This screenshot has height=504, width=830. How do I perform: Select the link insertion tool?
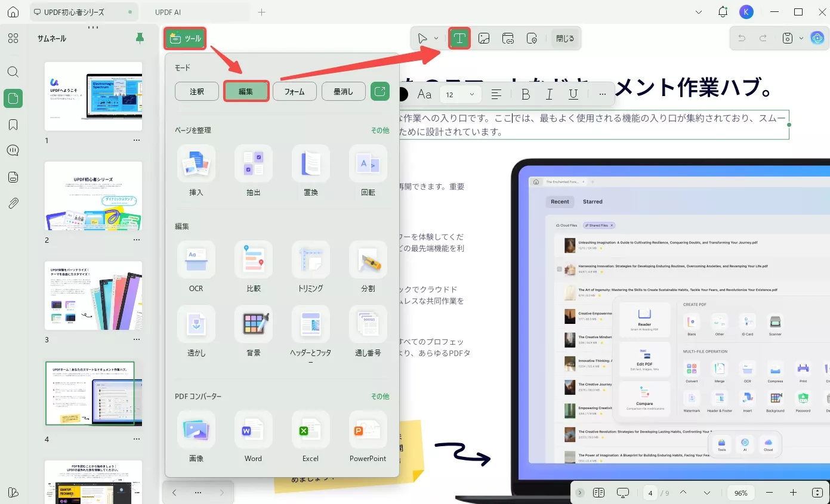(x=508, y=38)
